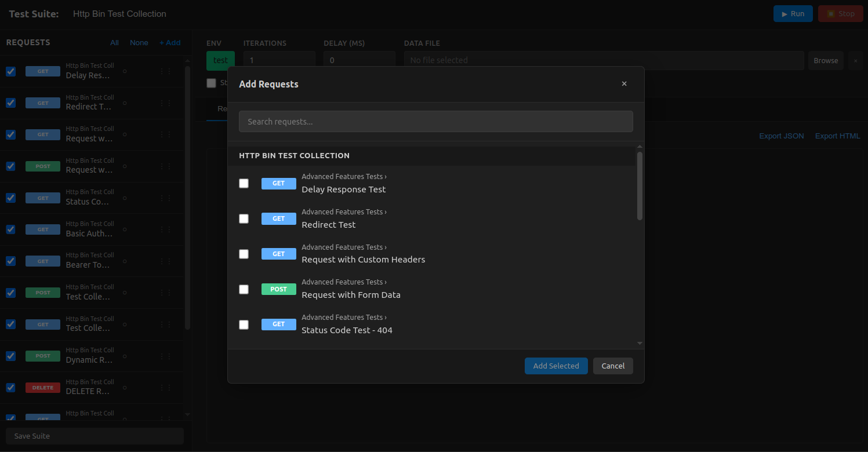This screenshot has height=452, width=868.
Task: Uncheck the sidebar Status Co… request checkbox
Action: [10, 198]
